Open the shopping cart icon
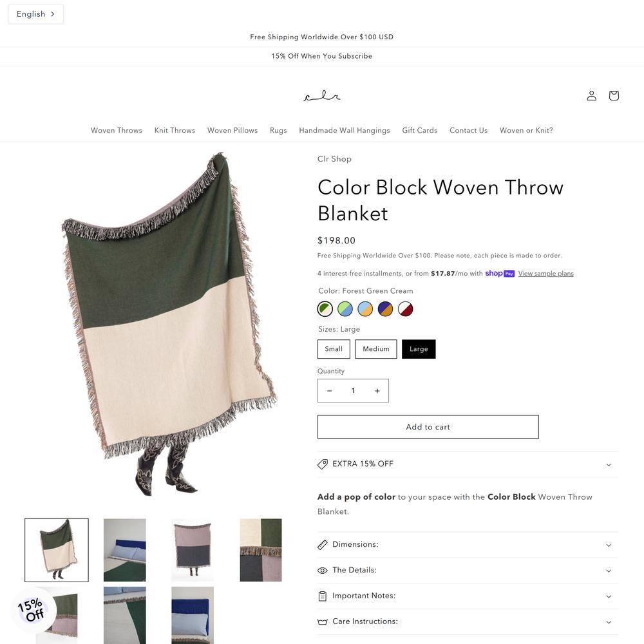Image resolution: width=644 pixels, height=644 pixels. pos(614,96)
